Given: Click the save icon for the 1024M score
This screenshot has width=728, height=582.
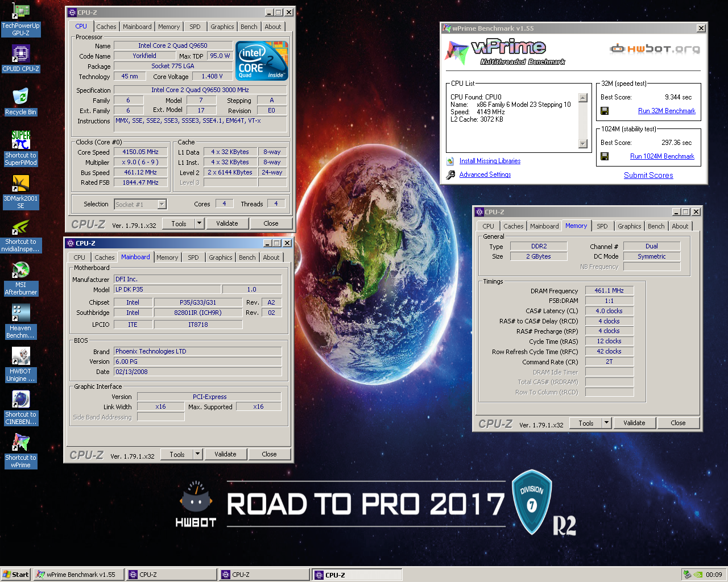Looking at the screenshot, I should [x=605, y=156].
